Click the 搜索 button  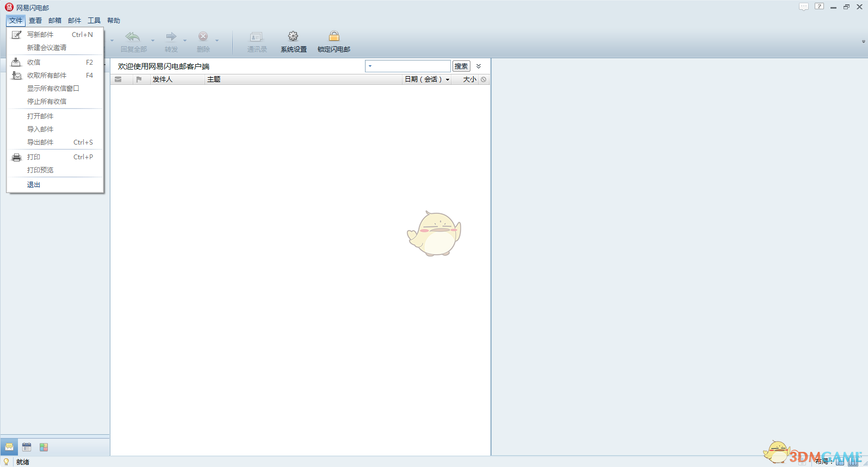click(461, 66)
